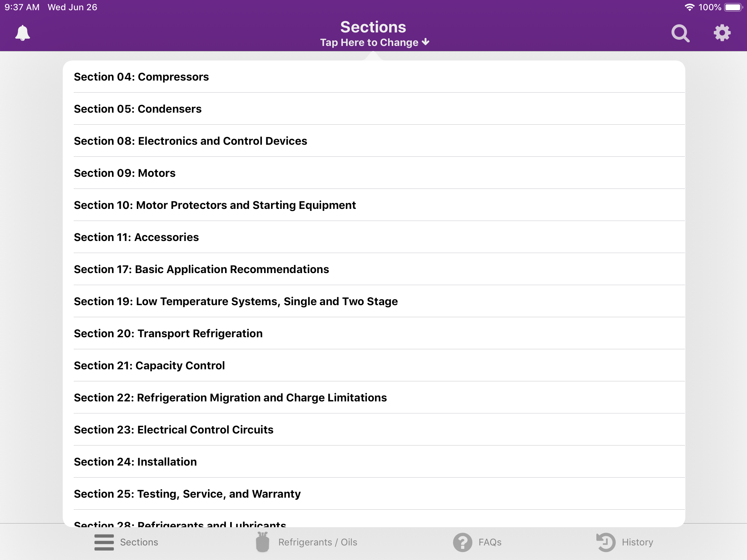
Task: Open the notifications bell icon
Action: 22,32
